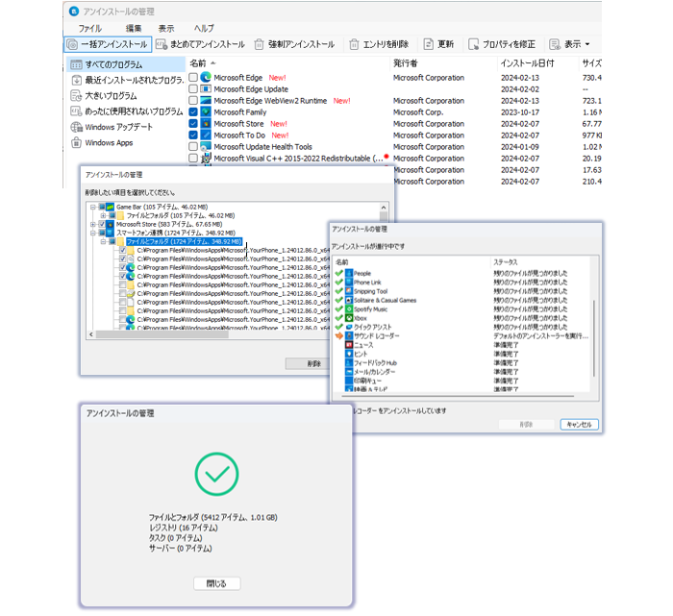
Task: Click the Microsoft Store icon in program list
Action: (x=206, y=124)
